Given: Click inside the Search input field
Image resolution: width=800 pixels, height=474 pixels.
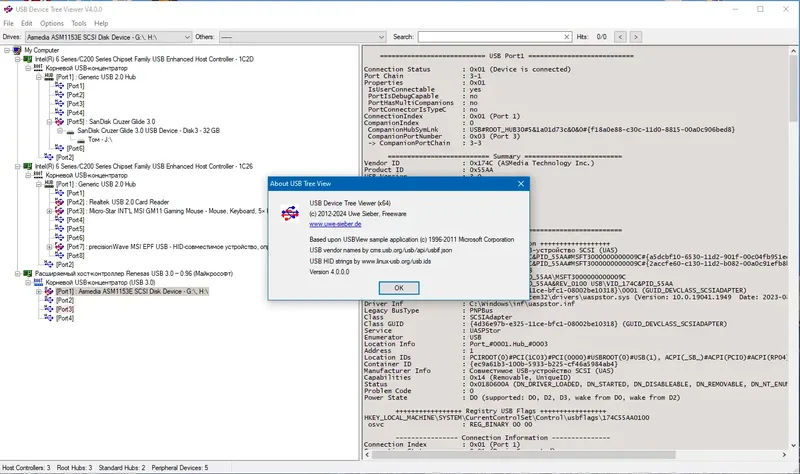Looking at the screenshot, I should [x=490, y=37].
